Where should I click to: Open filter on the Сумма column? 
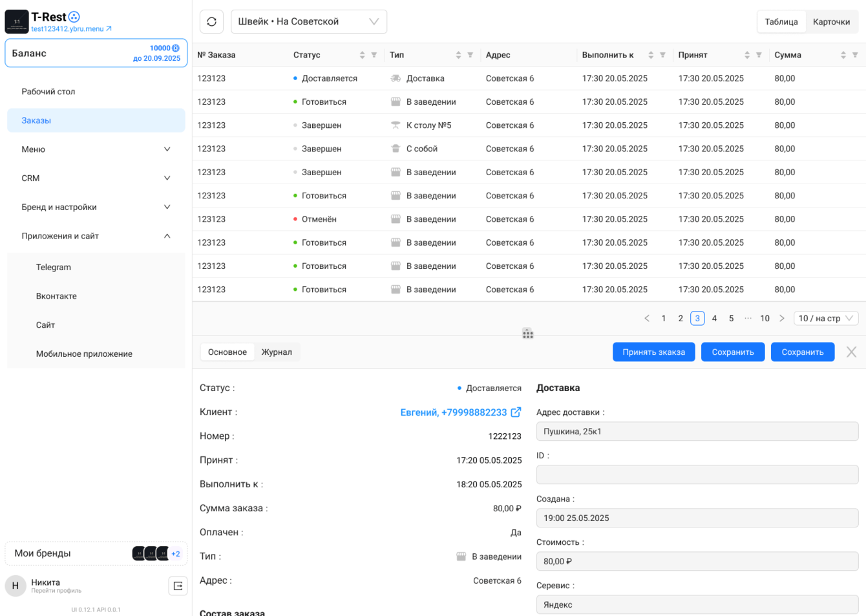(x=856, y=55)
